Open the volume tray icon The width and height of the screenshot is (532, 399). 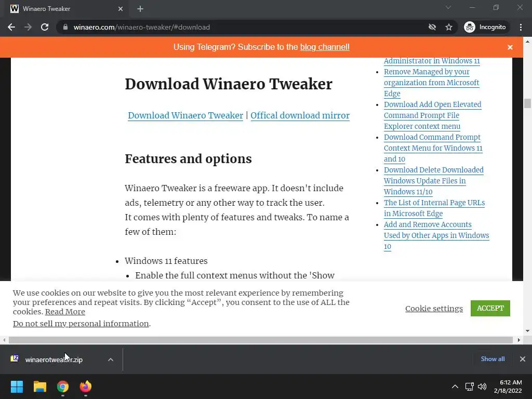(482, 387)
